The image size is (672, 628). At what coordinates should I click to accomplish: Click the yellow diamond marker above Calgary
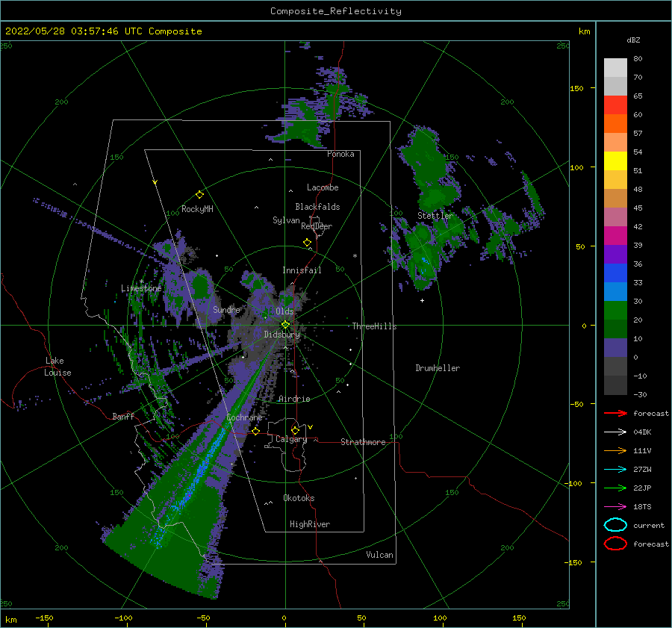(x=295, y=430)
